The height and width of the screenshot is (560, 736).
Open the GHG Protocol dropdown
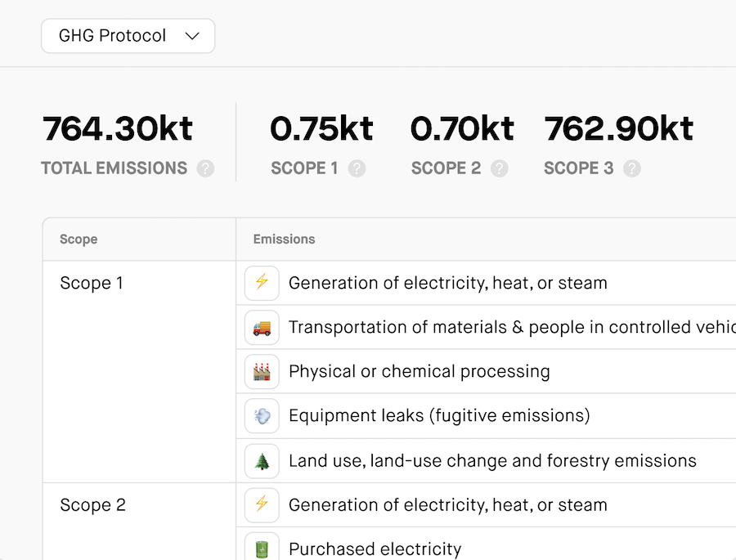(x=128, y=36)
